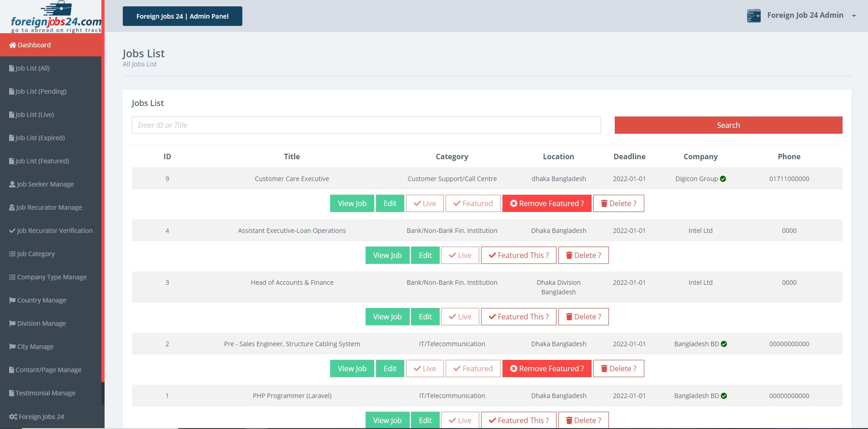Focus the Enter ID or Title field
The image size is (868, 429).
click(366, 125)
